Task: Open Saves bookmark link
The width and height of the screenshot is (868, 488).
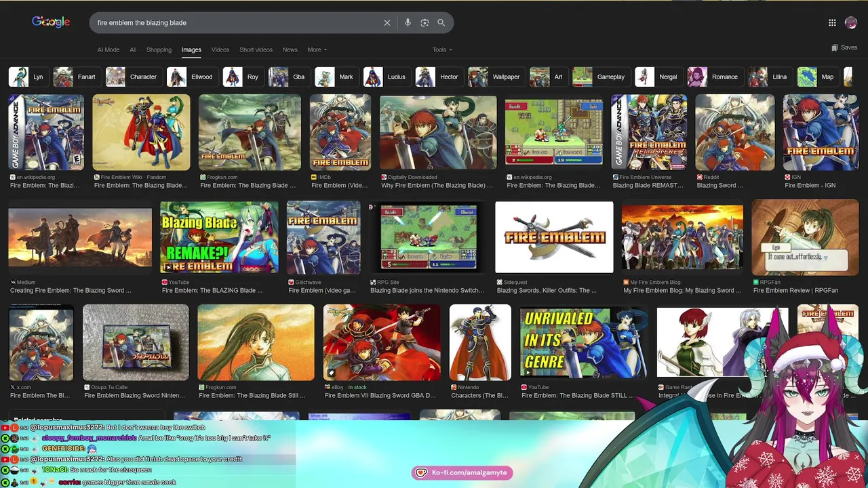Action: 844,47
